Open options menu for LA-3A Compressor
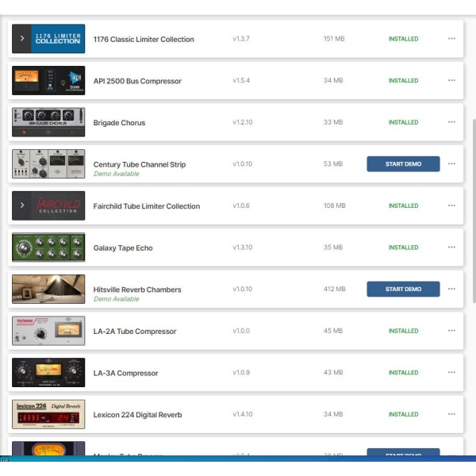The image size is (476, 476). point(451,372)
